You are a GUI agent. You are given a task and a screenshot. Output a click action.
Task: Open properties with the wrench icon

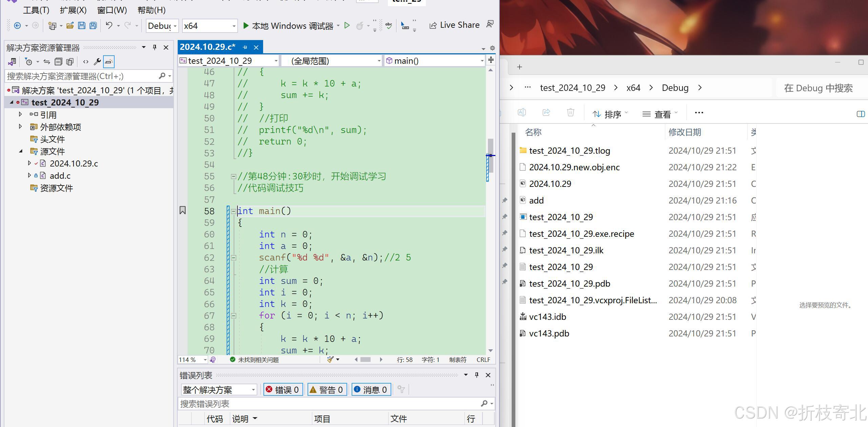[97, 62]
